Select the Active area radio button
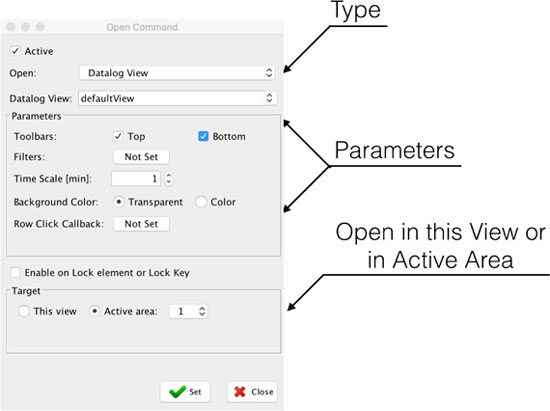550x411 pixels. tap(94, 311)
